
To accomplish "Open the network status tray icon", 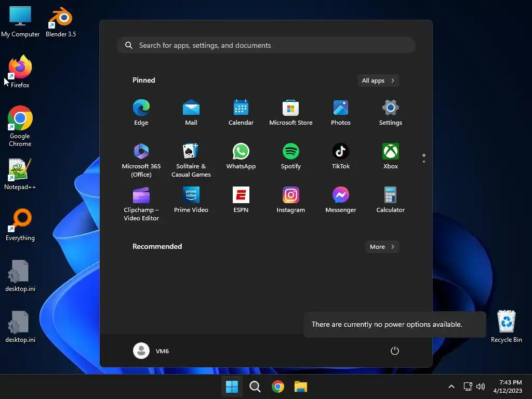I will click(468, 387).
